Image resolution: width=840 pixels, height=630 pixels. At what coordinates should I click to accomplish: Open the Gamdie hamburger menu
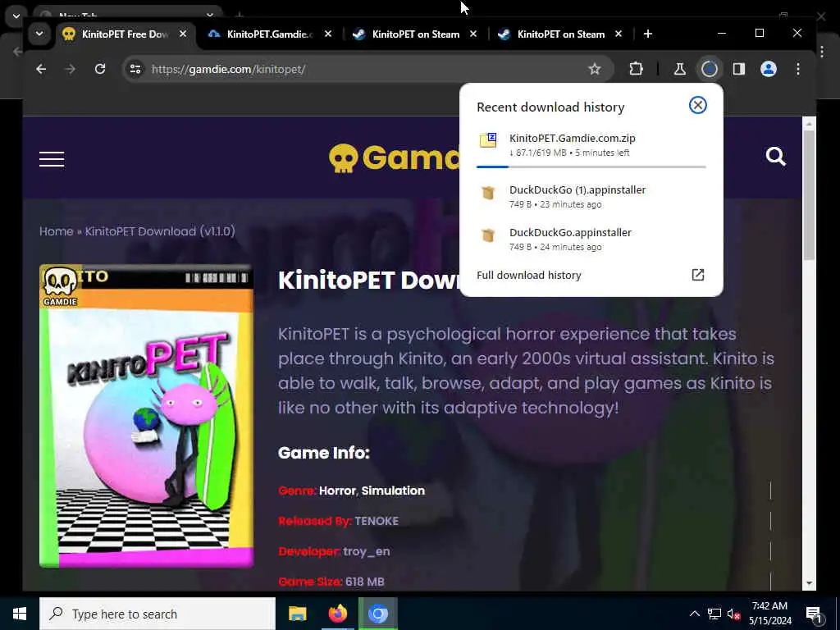click(52, 159)
